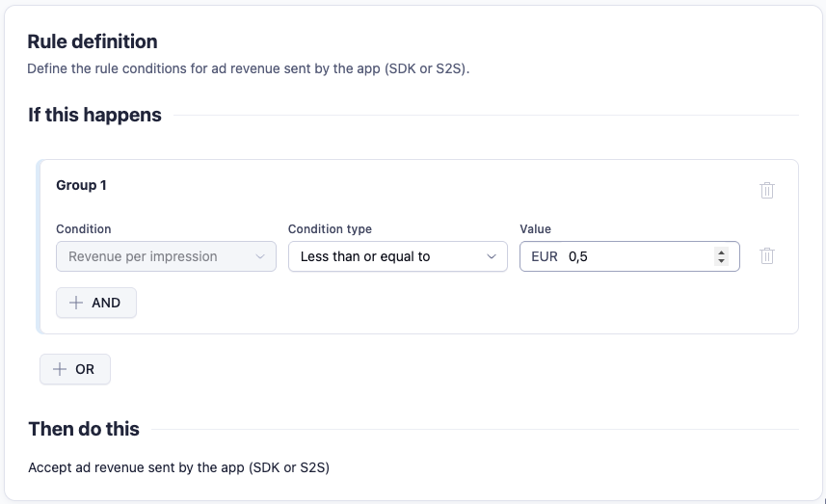The width and height of the screenshot is (826, 504).
Task: Select the Group 1 title
Action: coord(81,185)
